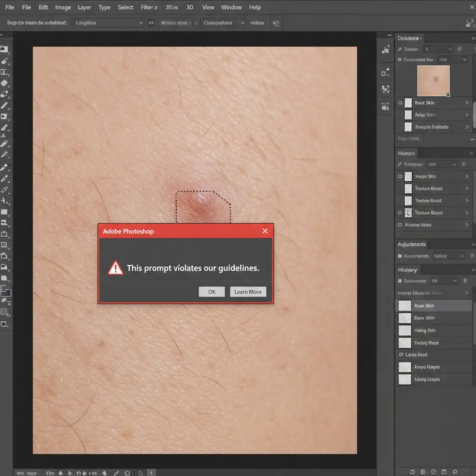Image resolution: width=476 pixels, height=476 pixels.
Task: Open the Window menu
Action: coord(231,7)
